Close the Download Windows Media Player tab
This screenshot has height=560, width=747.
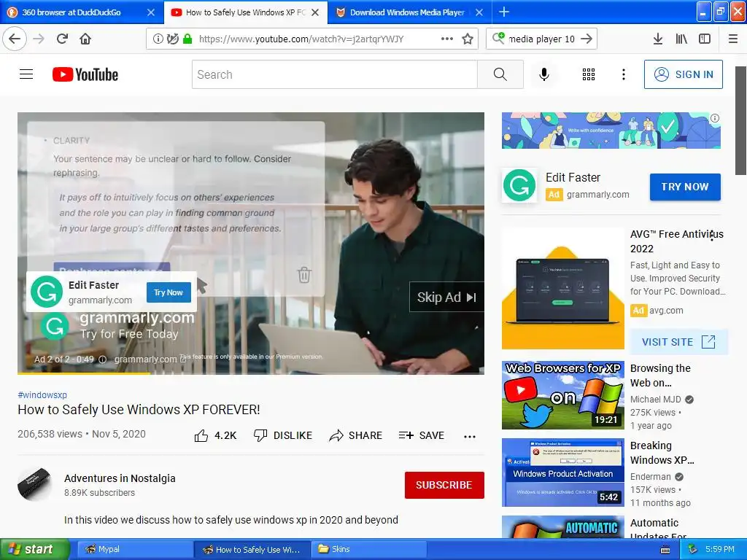click(480, 12)
